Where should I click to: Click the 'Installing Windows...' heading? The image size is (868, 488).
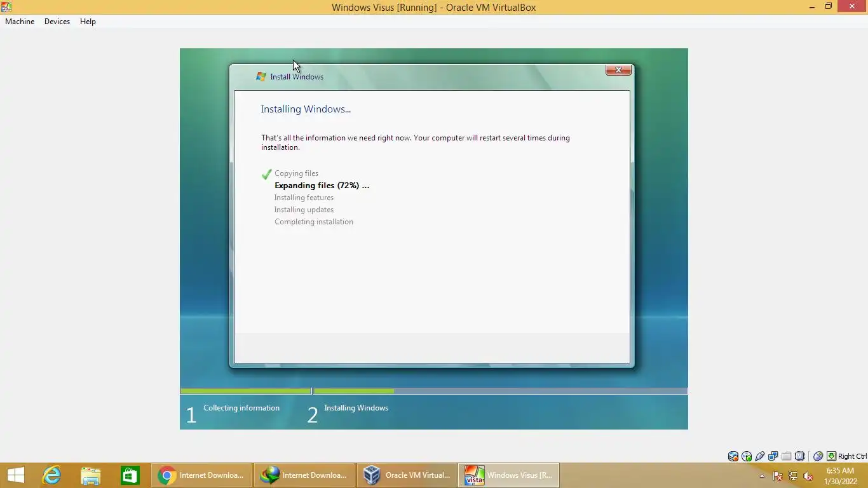[306, 109]
